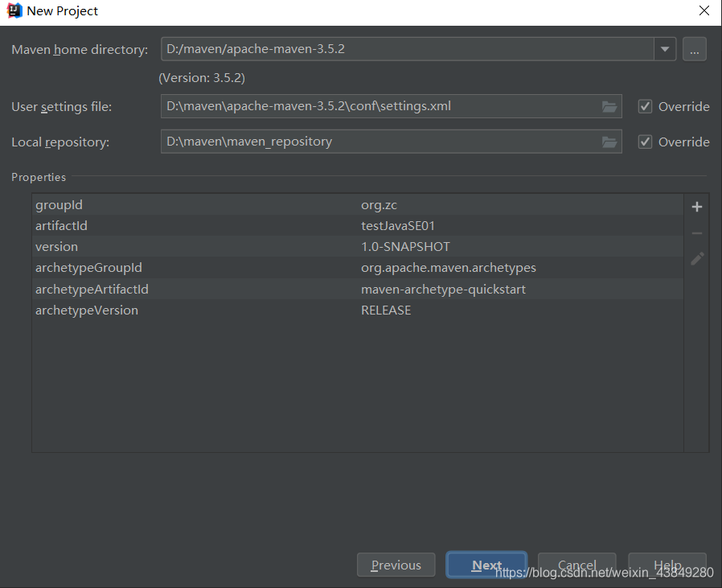Select the groupId property row
Image resolution: width=722 pixels, height=588 pixels.
[x=358, y=204]
